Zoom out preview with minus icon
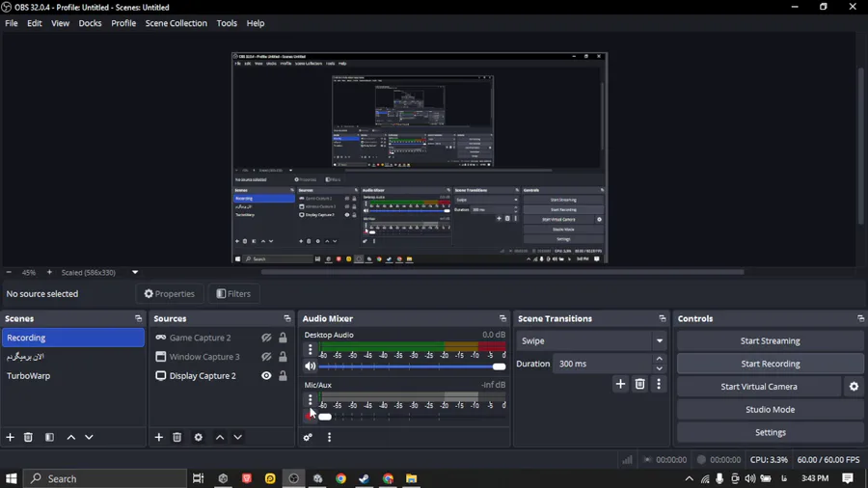 pos(9,272)
